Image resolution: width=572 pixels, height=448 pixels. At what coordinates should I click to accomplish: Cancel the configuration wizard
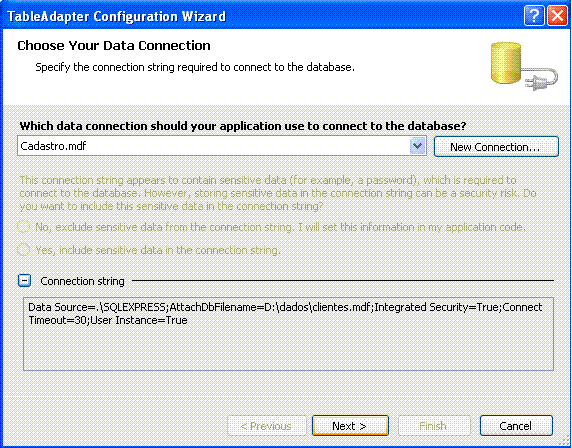(x=516, y=426)
